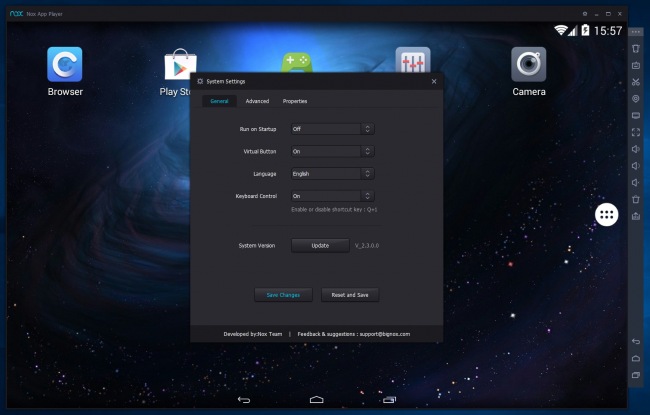Click the shake device icon atop sidebar

[x=635, y=49]
